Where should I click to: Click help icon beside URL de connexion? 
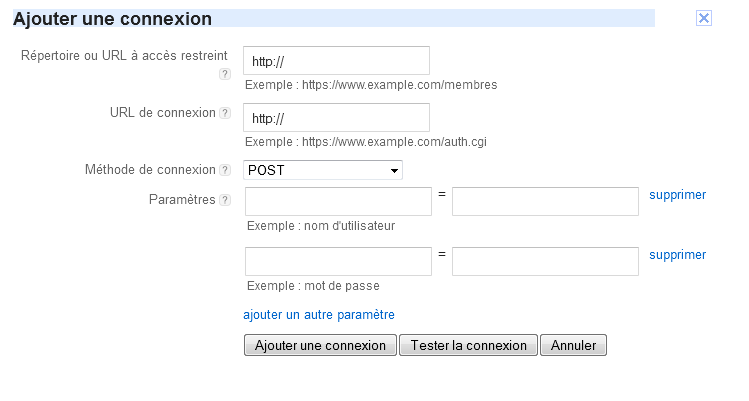pyautogui.click(x=225, y=113)
